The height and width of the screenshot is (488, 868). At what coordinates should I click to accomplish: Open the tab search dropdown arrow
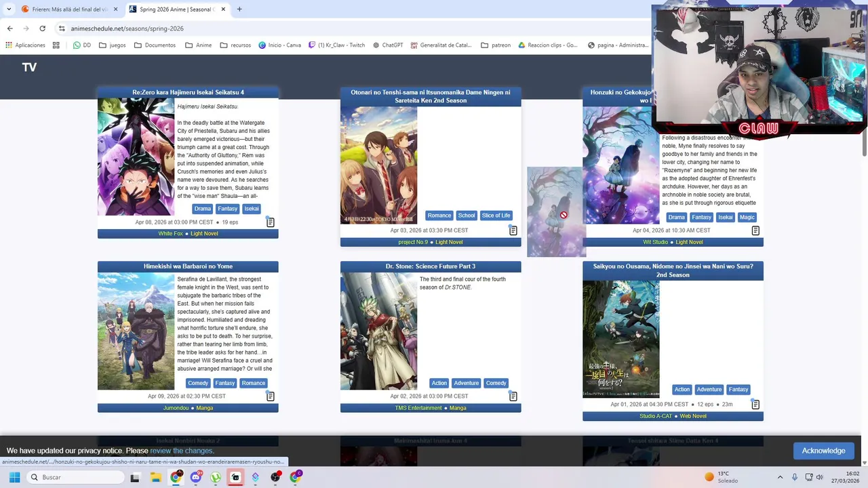8,9
